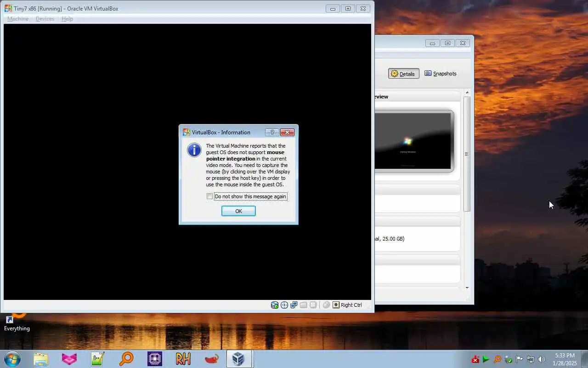Screen dimensions: 588x368
Task: Click the greyed USB devices status icon
Action: pyautogui.click(x=313, y=305)
